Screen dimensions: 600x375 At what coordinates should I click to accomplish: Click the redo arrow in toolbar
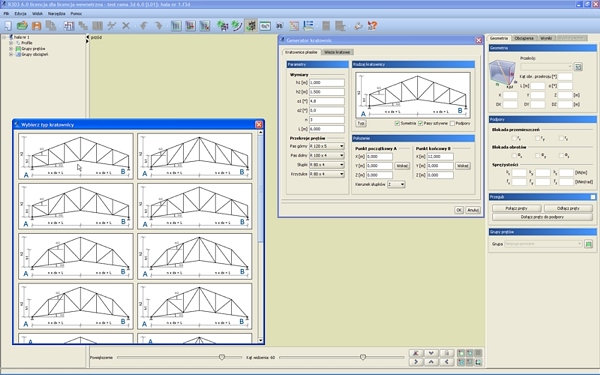158,26
